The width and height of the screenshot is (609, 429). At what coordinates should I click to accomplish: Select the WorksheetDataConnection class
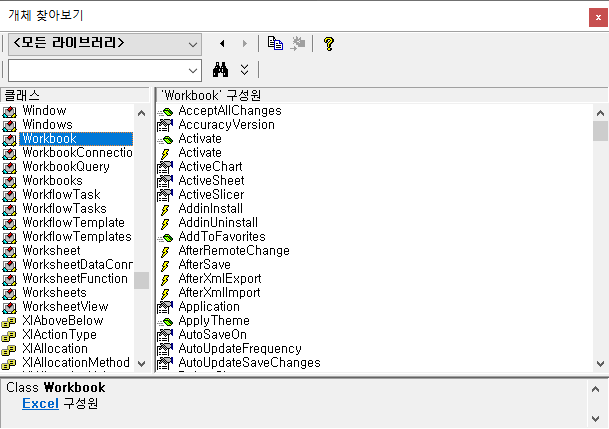(77, 264)
